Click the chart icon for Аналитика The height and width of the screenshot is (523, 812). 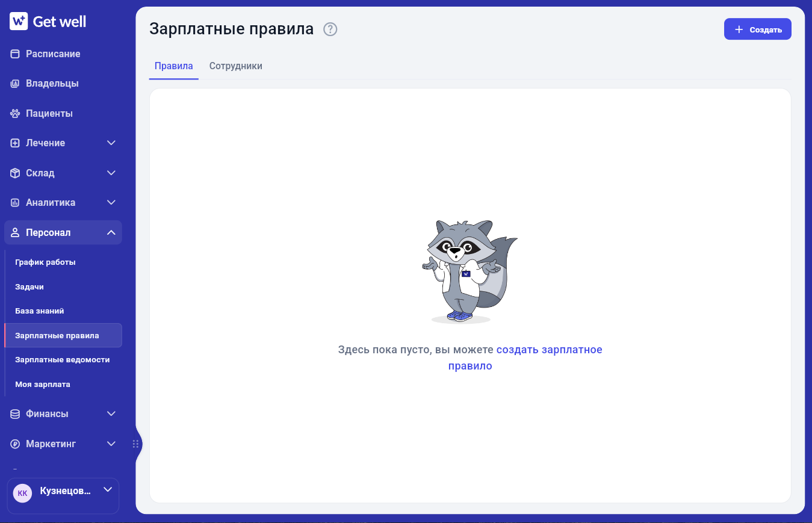pyautogui.click(x=15, y=203)
